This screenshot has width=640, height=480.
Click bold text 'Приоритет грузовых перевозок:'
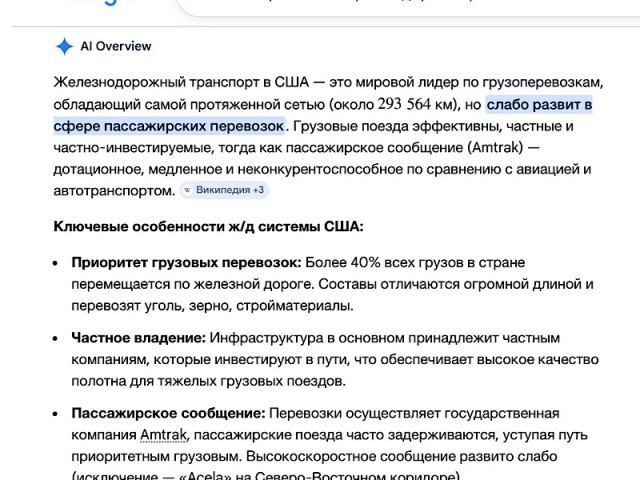[x=186, y=262]
